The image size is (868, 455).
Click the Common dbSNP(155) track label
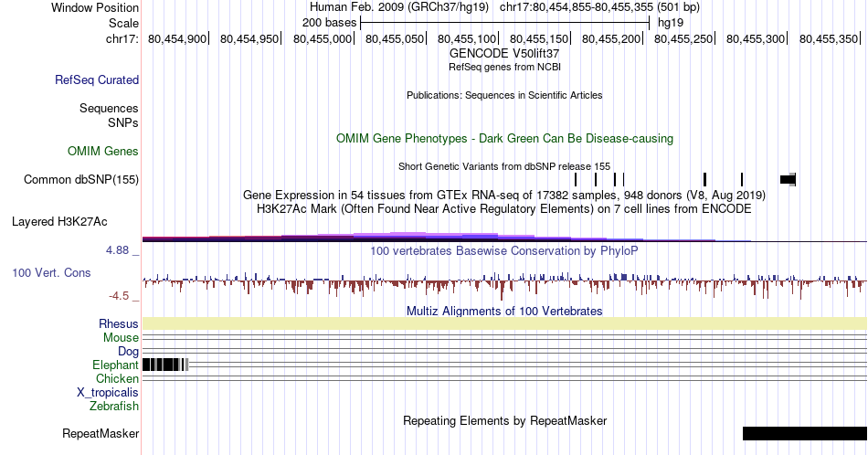click(x=81, y=179)
